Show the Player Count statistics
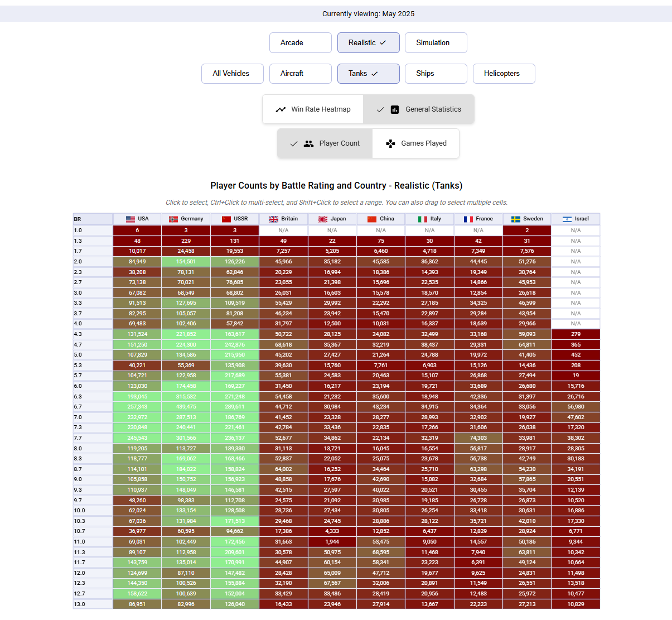Image resolution: width=672 pixels, height=620 pixels. point(325,143)
